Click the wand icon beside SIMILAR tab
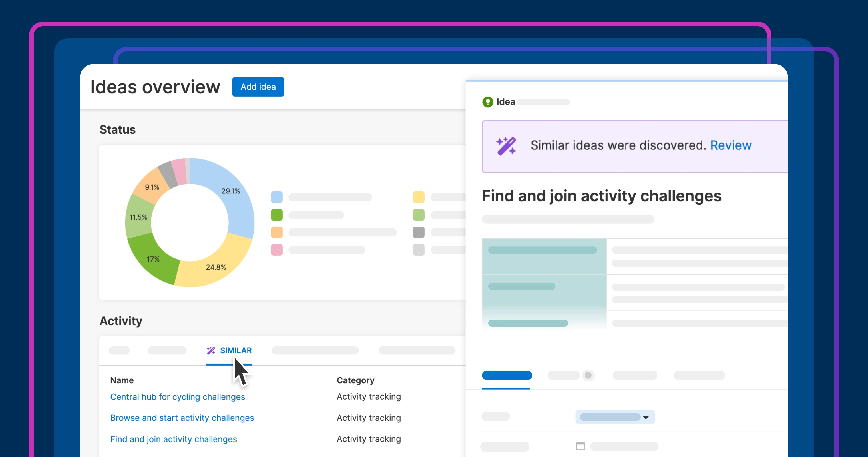 coord(211,350)
